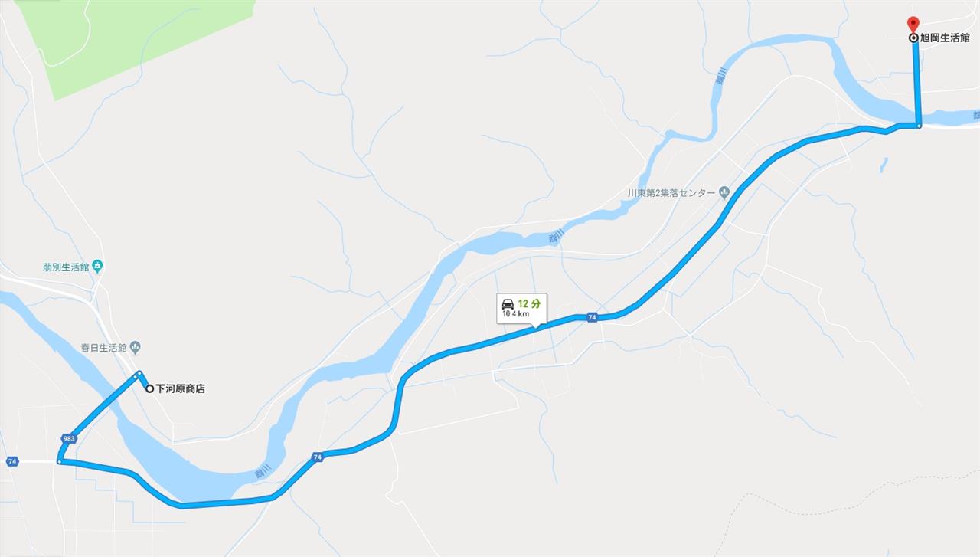Click the route turn waypoint below 983 shield
The height and width of the screenshot is (557, 980).
[x=59, y=461]
